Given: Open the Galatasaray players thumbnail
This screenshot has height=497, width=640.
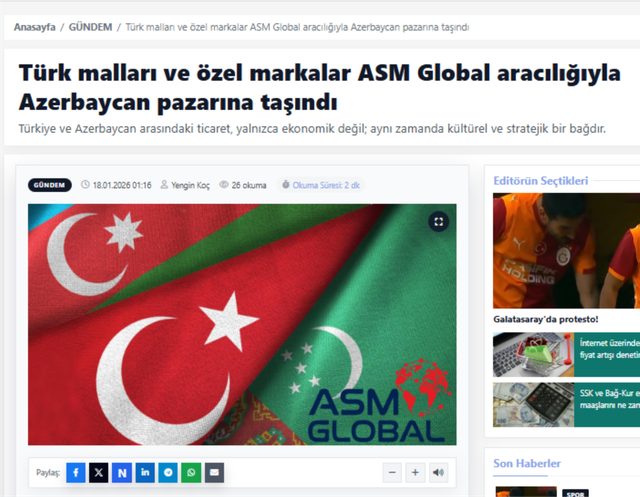Looking at the screenshot, I should click(x=567, y=251).
